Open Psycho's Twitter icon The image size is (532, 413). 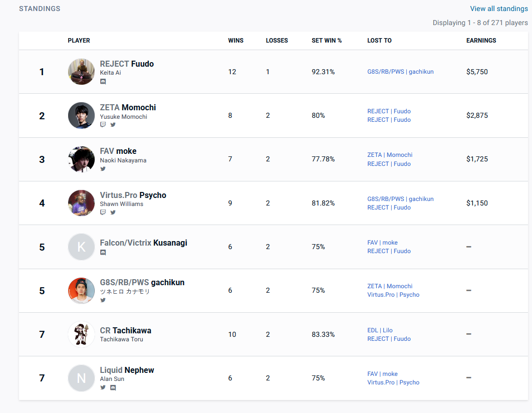(113, 212)
